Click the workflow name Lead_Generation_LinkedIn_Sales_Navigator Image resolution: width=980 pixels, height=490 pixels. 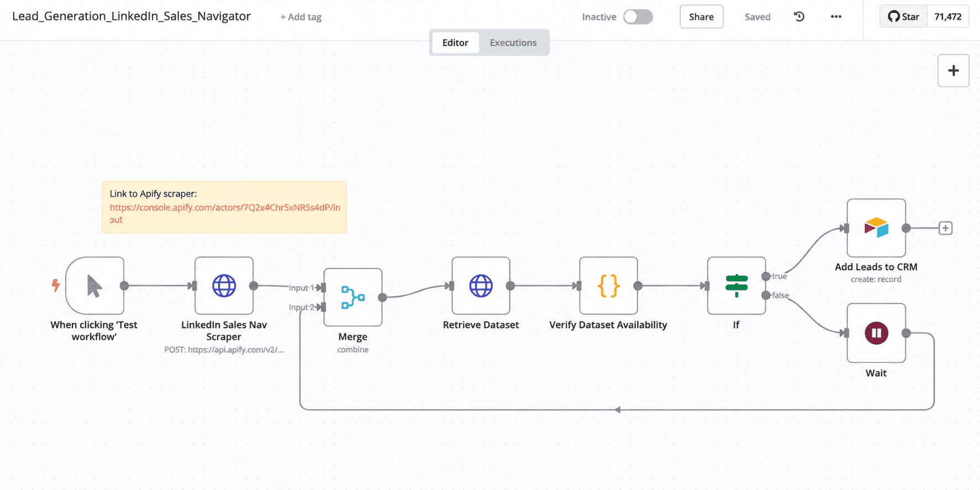tap(131, 16)
